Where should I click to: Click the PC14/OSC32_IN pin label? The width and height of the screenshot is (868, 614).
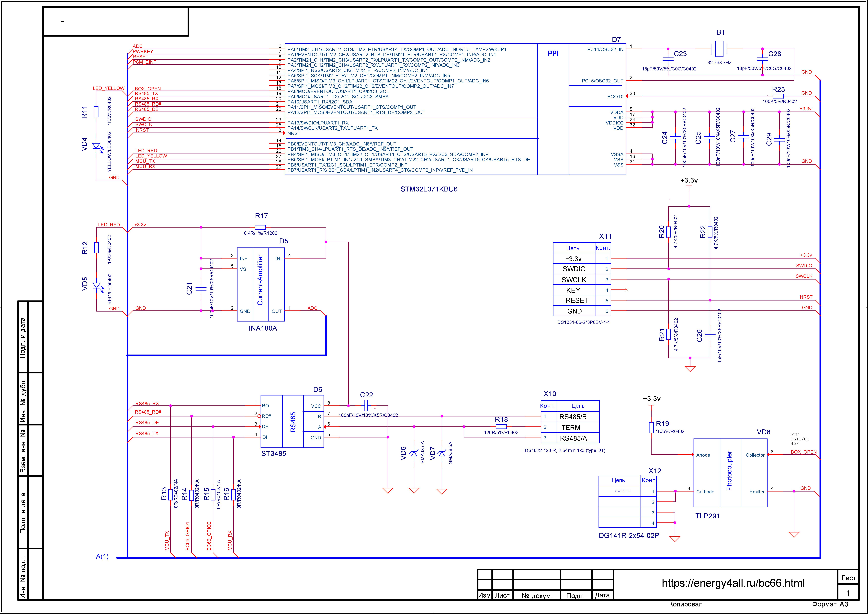[x=605, y=50]
